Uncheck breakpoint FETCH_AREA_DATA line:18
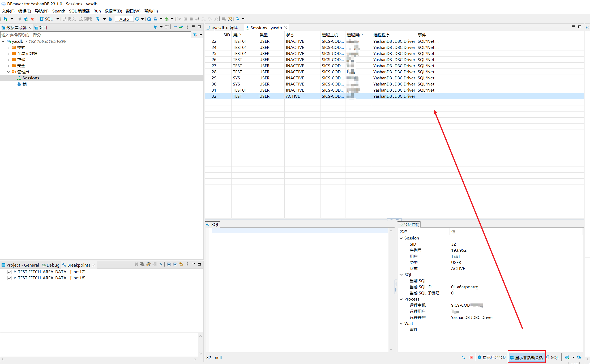This screenshot has height=364, width=590. 9,278
